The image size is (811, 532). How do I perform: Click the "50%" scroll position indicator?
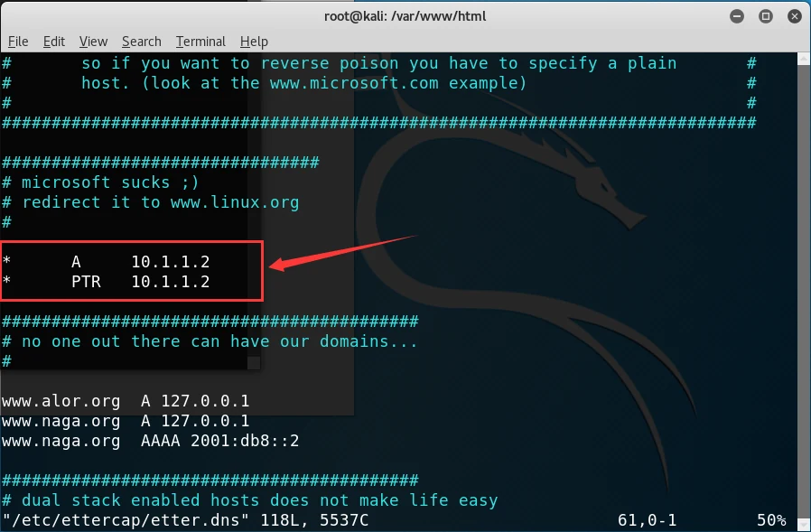coord(771,520)
